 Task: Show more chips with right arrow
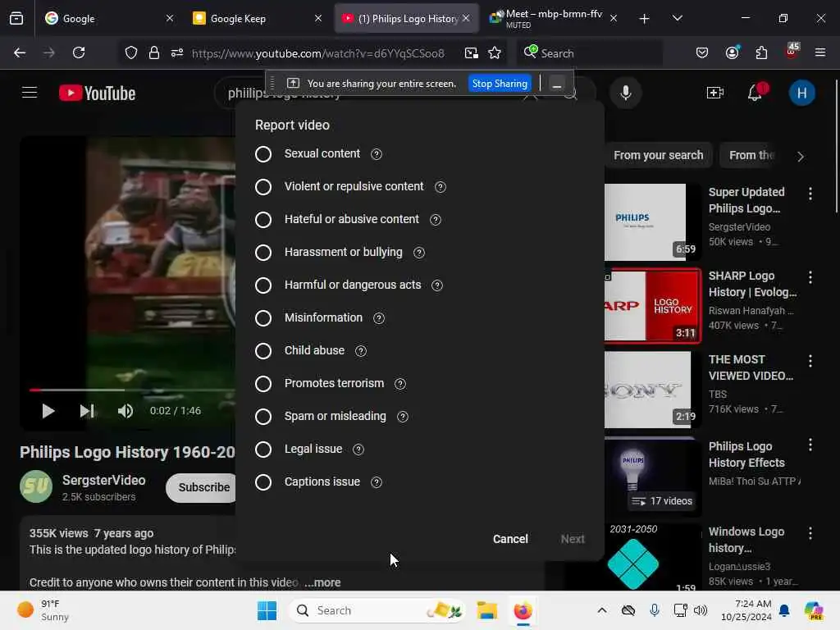click(801, 157)
